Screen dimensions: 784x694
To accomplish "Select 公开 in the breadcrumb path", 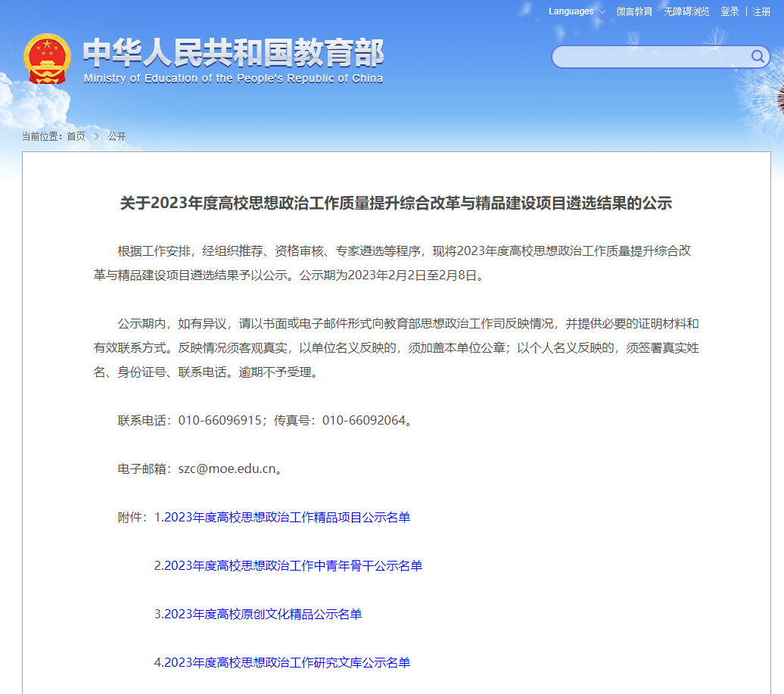I will [x=117, y=136].
